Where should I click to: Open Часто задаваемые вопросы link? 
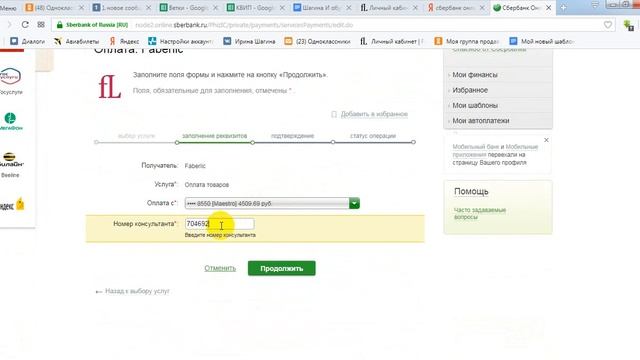coord(480,213)
